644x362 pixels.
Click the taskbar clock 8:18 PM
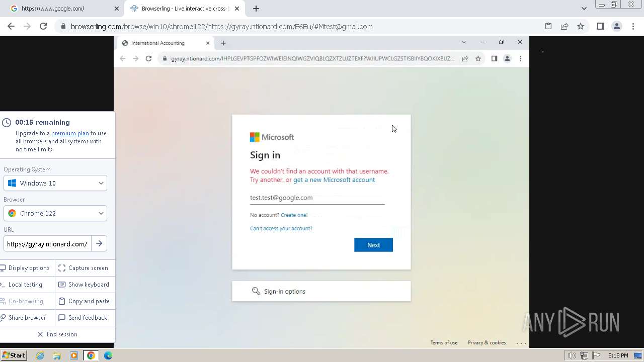(618, 355)
